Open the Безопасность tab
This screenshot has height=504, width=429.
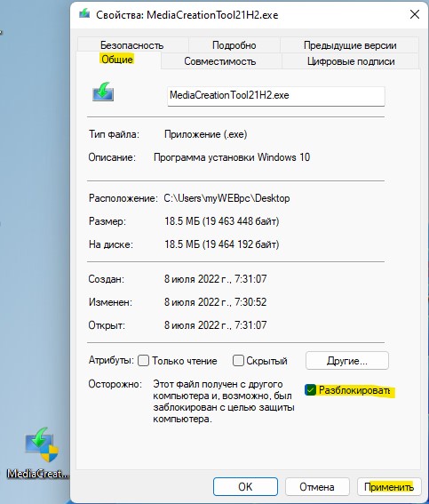132,45
